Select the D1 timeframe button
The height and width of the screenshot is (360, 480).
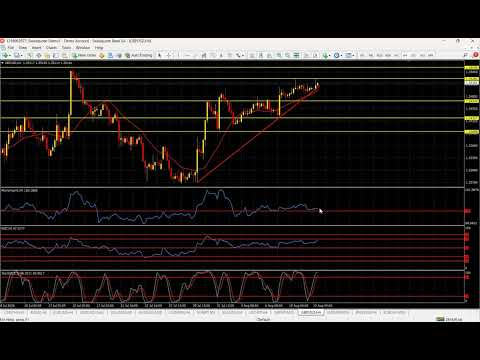point(413,55)
